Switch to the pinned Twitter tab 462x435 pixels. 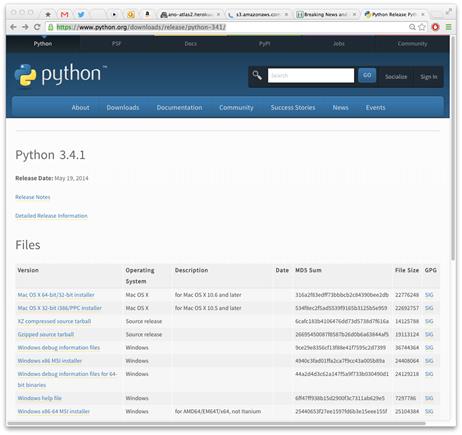pyautogui.click(x=81, y=14)
